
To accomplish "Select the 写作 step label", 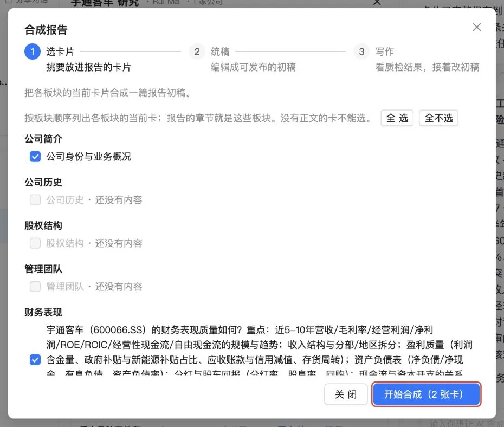I will coord(385,51).
